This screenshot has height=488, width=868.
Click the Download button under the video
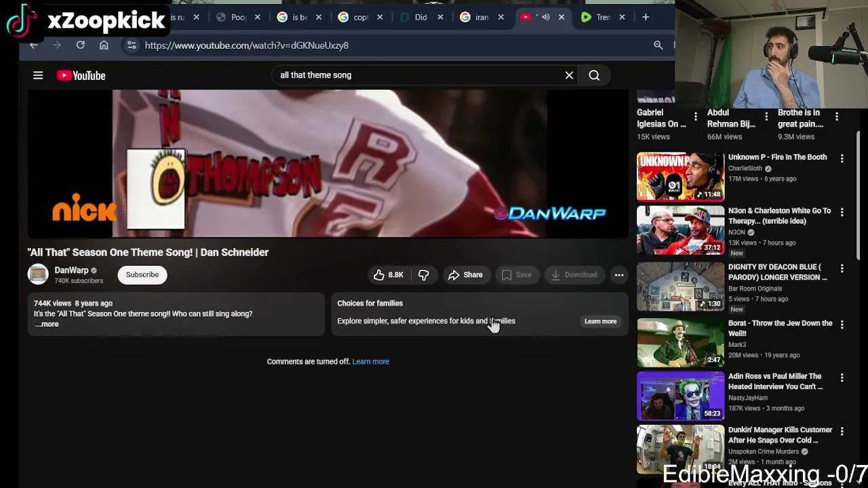(574, 274)
